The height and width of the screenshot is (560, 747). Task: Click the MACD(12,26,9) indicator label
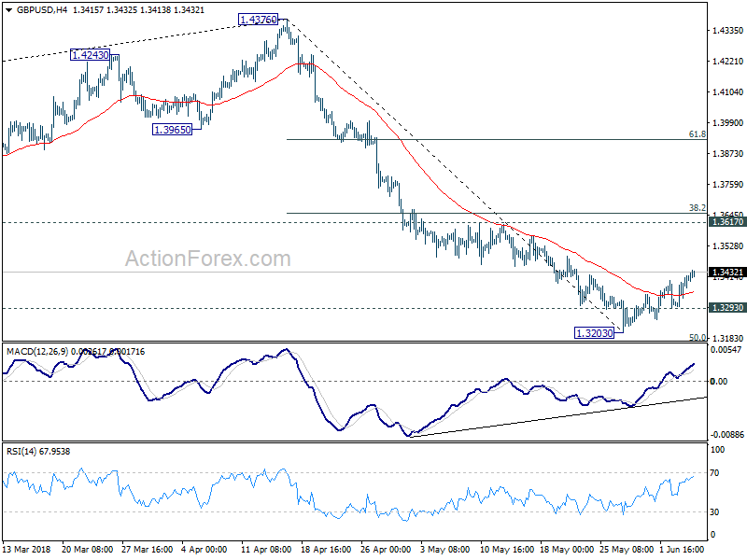37,352
